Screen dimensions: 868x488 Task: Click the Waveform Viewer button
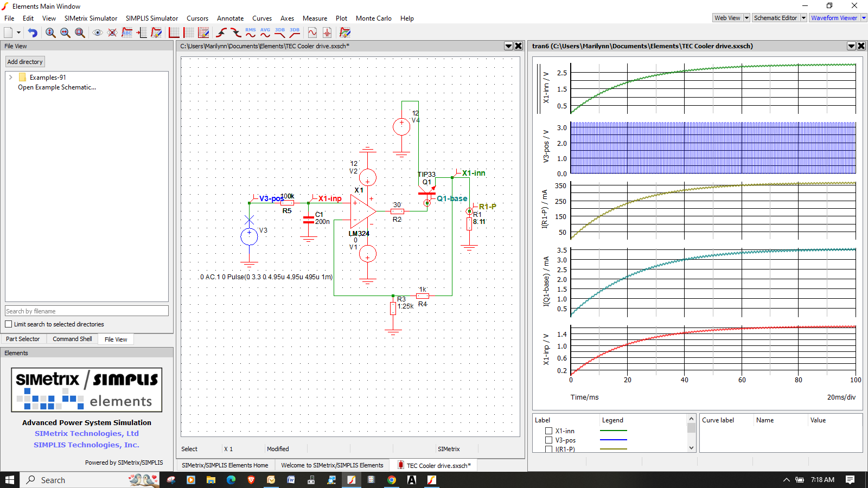coord(834,18)
